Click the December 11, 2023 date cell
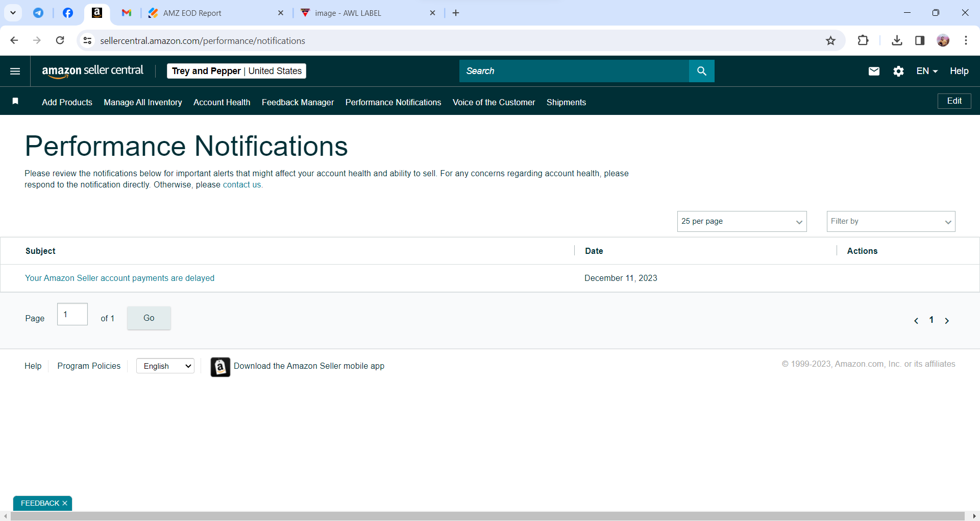The width and height of the screenshot is (980, 521). [x=621, y=278]
